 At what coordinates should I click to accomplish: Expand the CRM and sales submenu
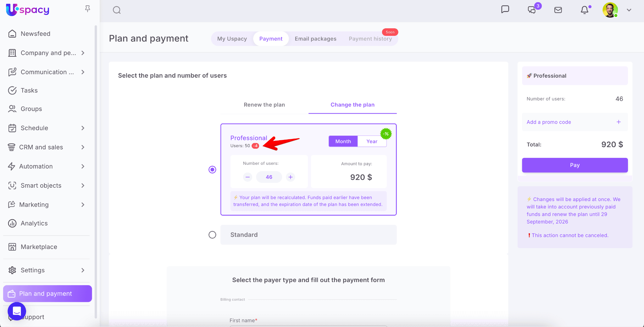(x=83, y=147)
